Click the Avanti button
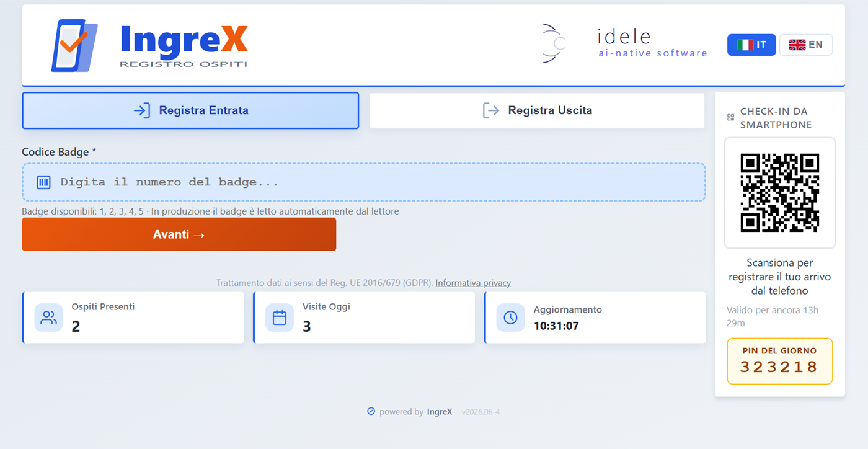Screen dimensions: 868x449 [179, 234]
